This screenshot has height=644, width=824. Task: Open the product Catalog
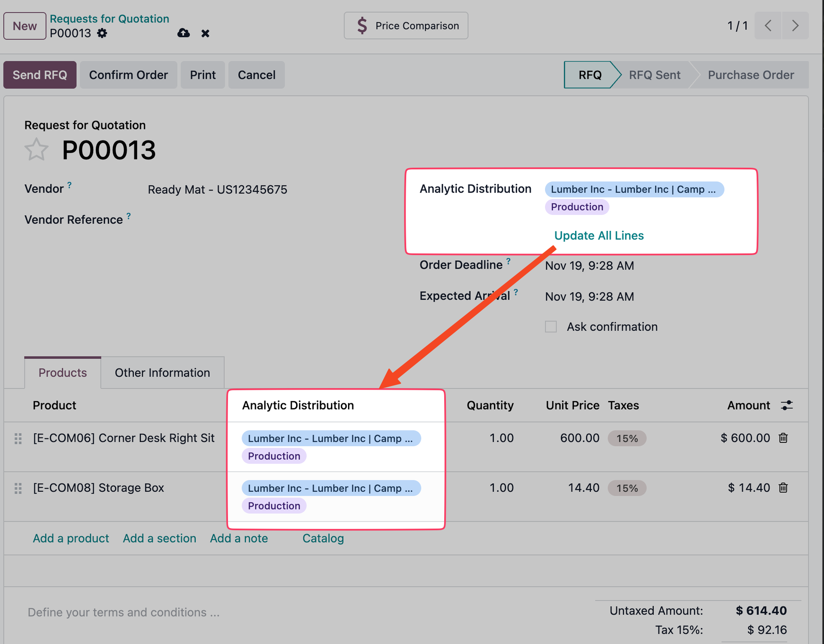[x=323, y=538]
